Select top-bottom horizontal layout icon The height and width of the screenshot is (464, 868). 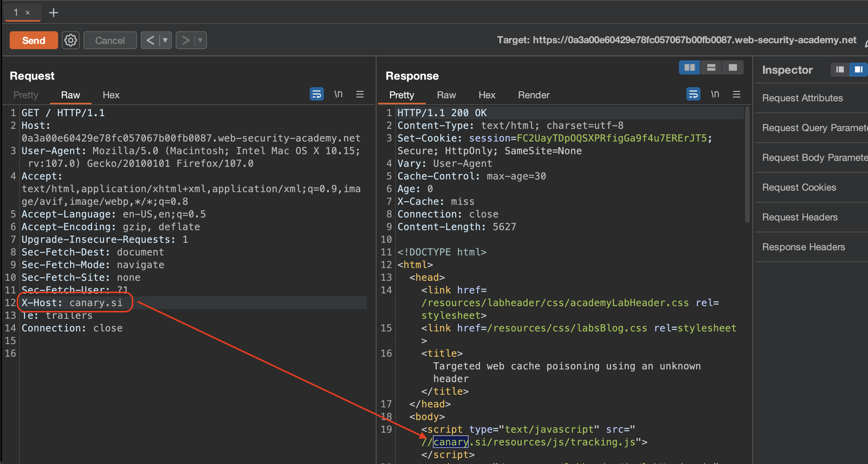coord(711,68)
